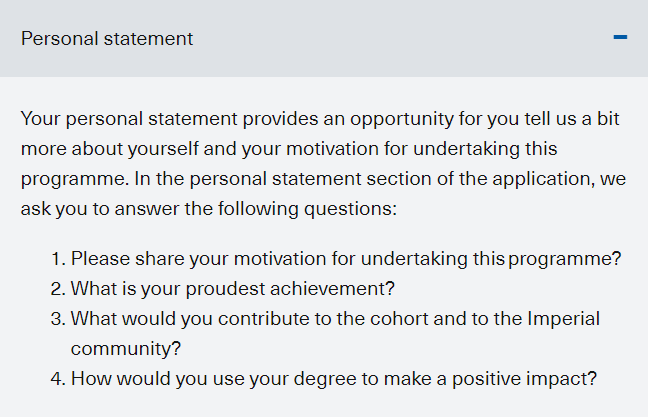Click the list number '2.' marker
The width and height of the screenshot is (648, 419).
[x=58, y=289]
